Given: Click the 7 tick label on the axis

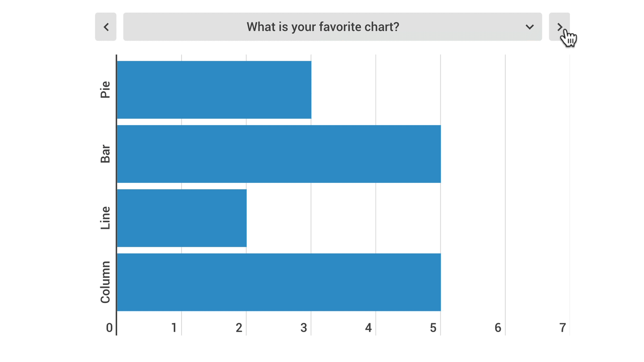Looking at the screenshot, I should [563, 328].
